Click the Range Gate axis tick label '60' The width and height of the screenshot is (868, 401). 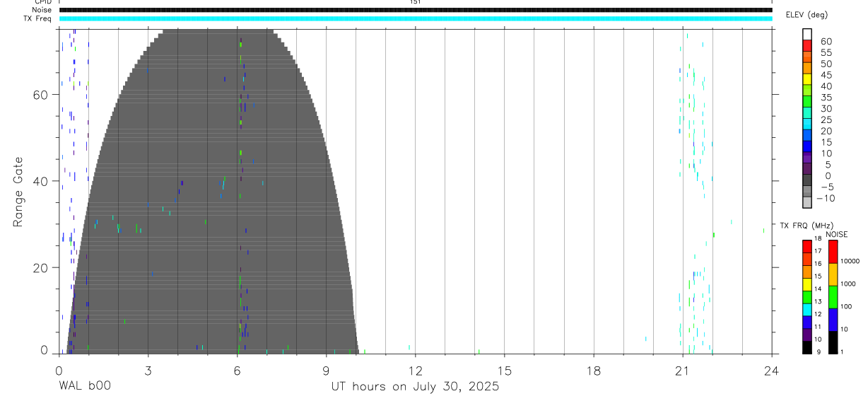[41, 95]
